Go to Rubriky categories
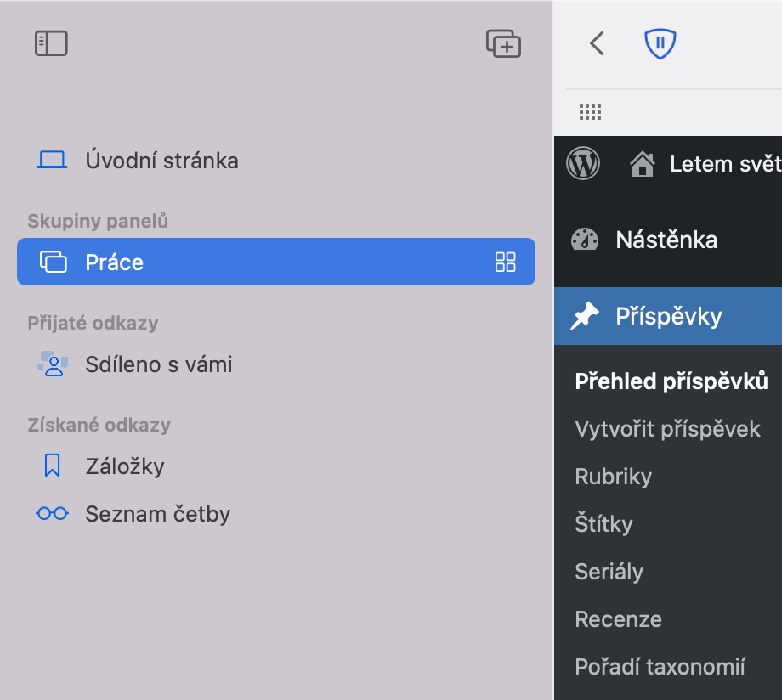Image resolution: width=782 pixels, height=700 pixels. click(613, 477)
